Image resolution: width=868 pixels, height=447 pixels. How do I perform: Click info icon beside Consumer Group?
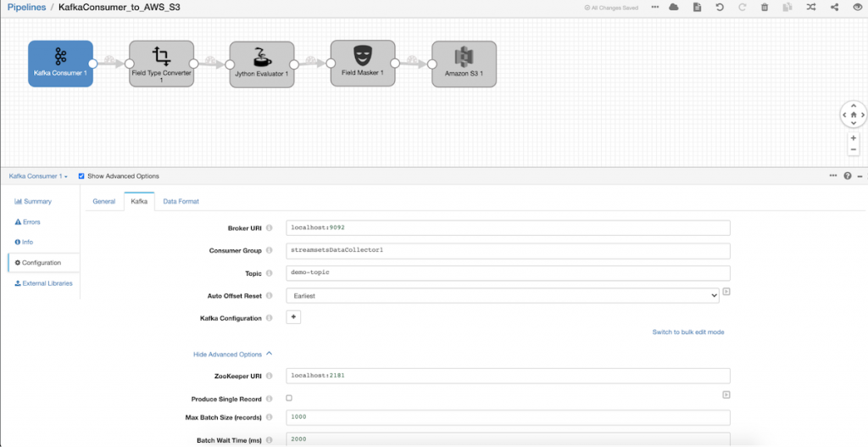click(270, 250)
